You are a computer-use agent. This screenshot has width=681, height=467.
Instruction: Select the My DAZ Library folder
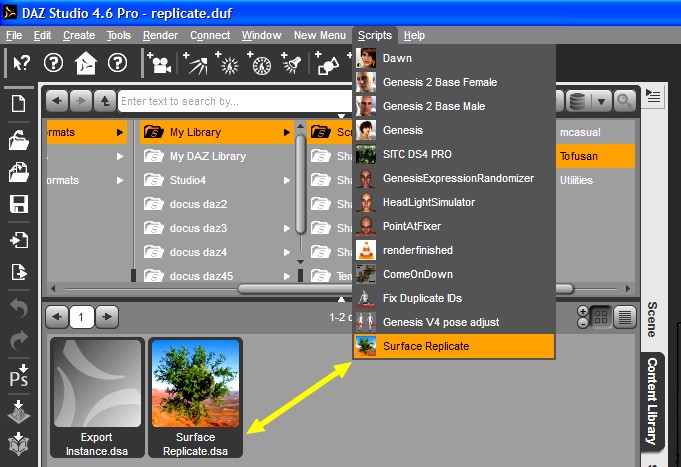[x=207, y=156]
